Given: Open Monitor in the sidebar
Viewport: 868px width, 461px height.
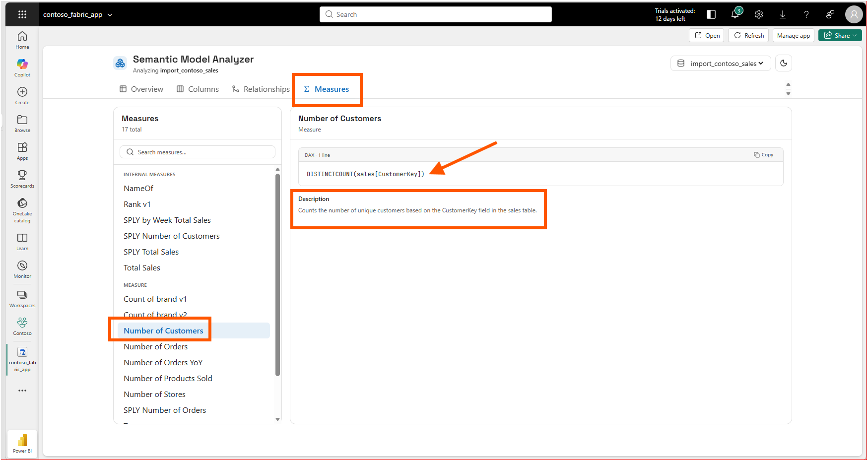Looking at the screenshot, I should 22,269.
